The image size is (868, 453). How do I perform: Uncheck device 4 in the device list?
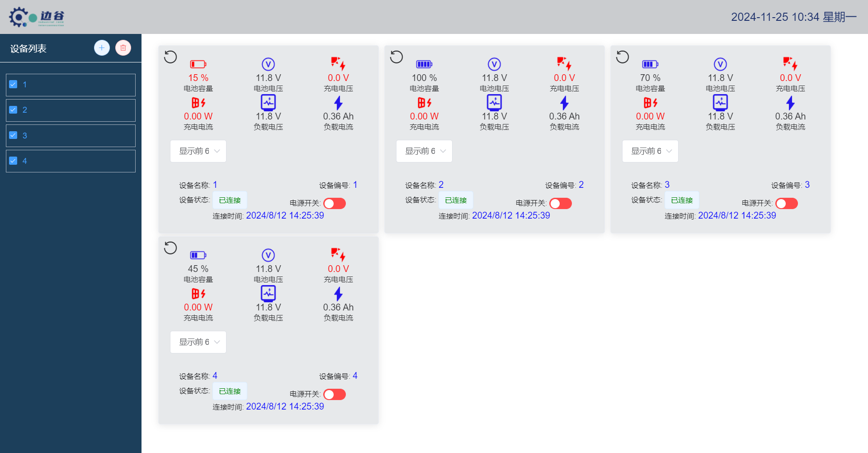tap(13, 161)
